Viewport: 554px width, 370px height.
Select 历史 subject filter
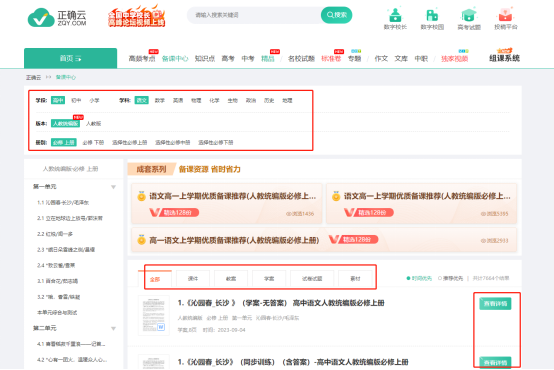tap(269, 100)
